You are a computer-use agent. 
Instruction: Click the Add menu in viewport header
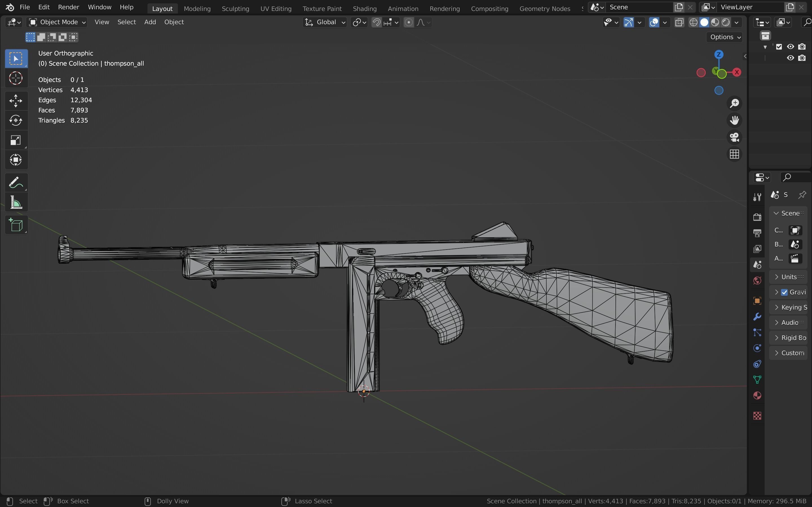point(150,22)
